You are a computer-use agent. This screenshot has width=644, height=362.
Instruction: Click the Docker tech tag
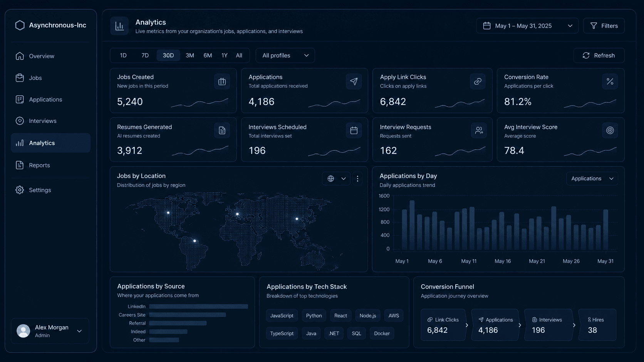(x=382, y=334)
